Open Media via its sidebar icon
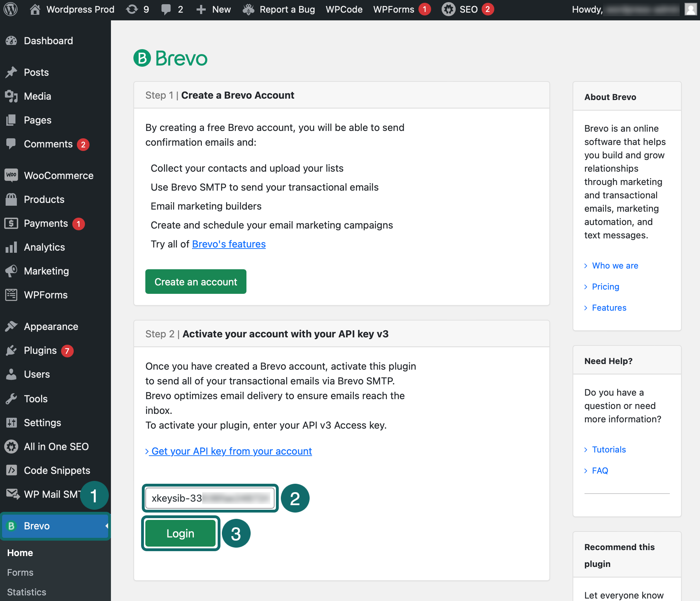This screenshot has width=700, height=601. [12, 96]
